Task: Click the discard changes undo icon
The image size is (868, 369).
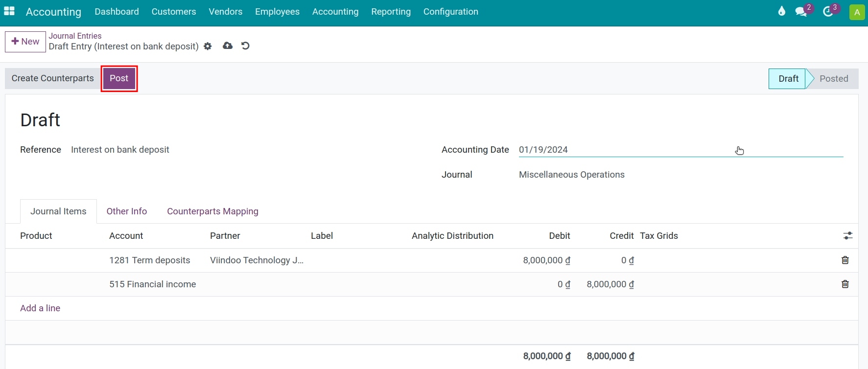Action: tap(245, 46)
